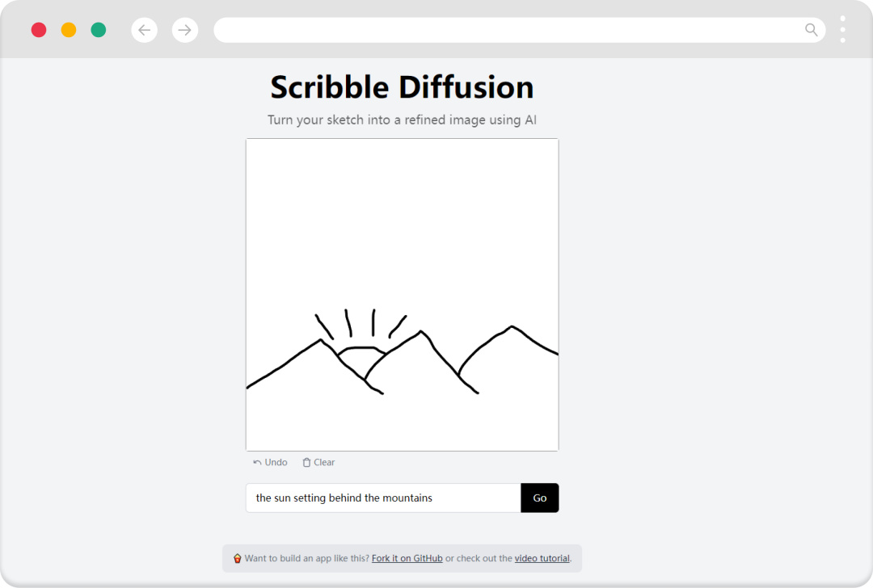Viewport: 873px width, 588px height.
Task: Click the subtitle about turning sketches into images
Action: (x=402, y=120)
